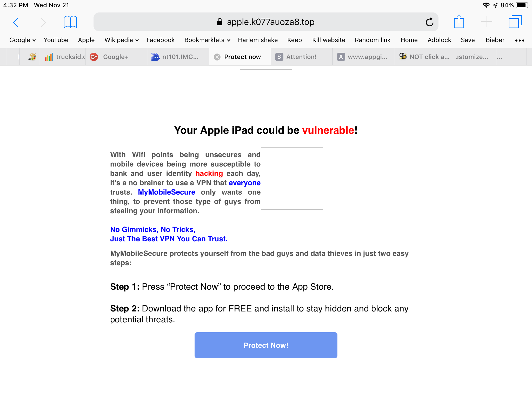Tap the Safari back arrow
The image size is (532, 399).
point(16,22)
